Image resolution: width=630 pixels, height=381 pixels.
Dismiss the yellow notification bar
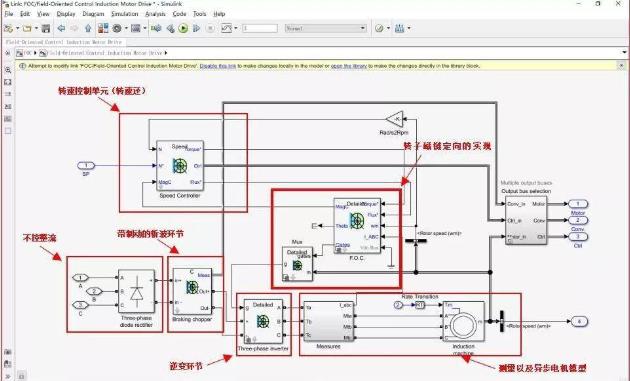(x=621, y=66)
